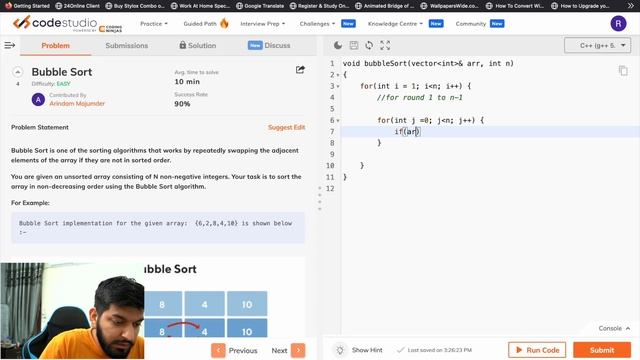Click Show Hint
Viewport: 640px width, 360px height.
[x=367, y=350]
